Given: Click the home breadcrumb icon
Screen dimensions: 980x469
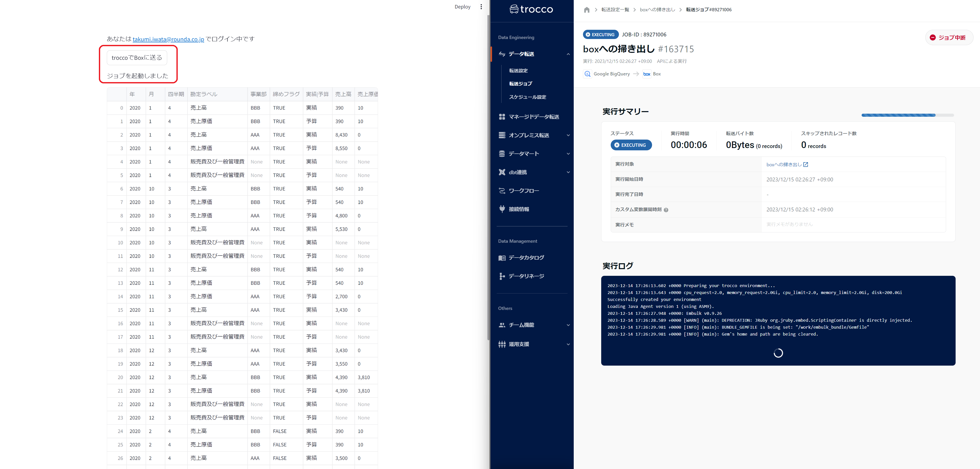Looking at the screenshot, I should [x=587, y=10].
